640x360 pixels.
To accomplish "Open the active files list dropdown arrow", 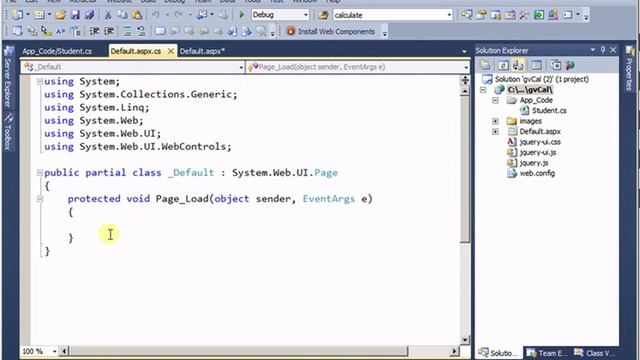I will tap(464, 51).
